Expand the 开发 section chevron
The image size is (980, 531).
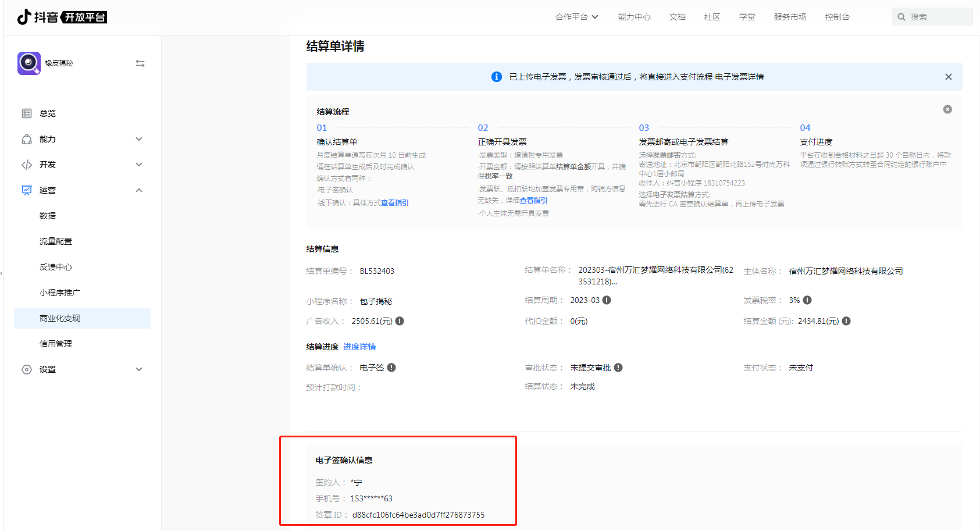(x=139, y=165)
